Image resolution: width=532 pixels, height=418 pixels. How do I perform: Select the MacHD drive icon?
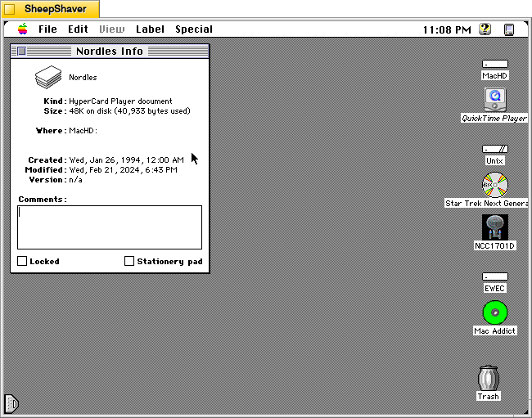[495, 64]
